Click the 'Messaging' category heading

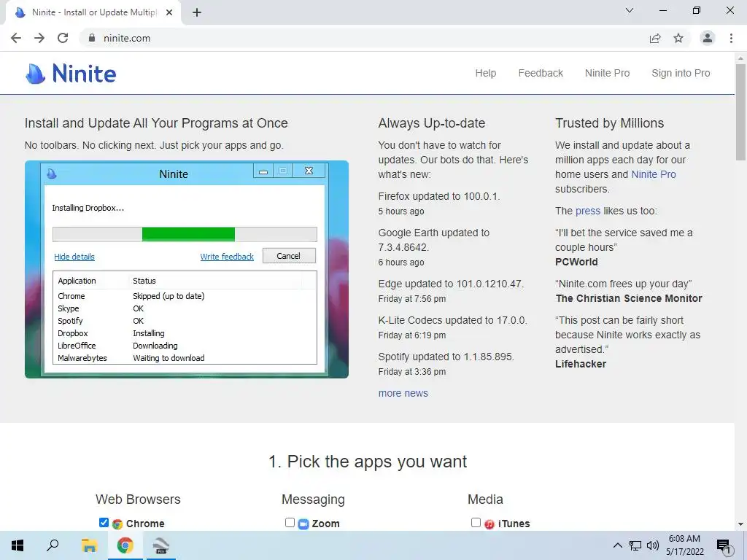313,499
